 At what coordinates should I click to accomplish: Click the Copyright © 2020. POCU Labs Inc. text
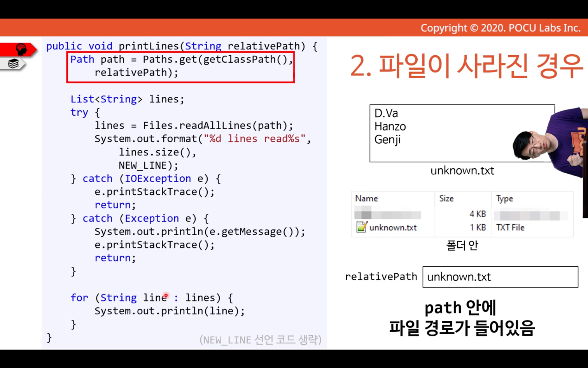500,28
